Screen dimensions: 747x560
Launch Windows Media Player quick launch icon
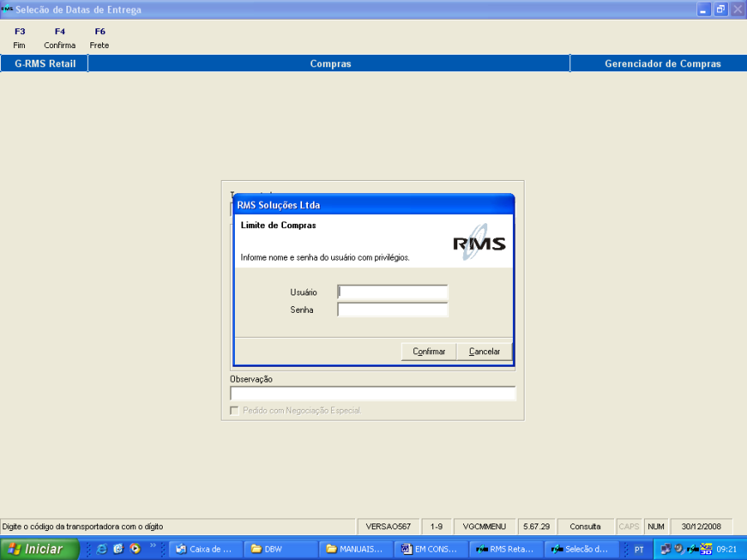pyautogui.click(x=135, y=549)
